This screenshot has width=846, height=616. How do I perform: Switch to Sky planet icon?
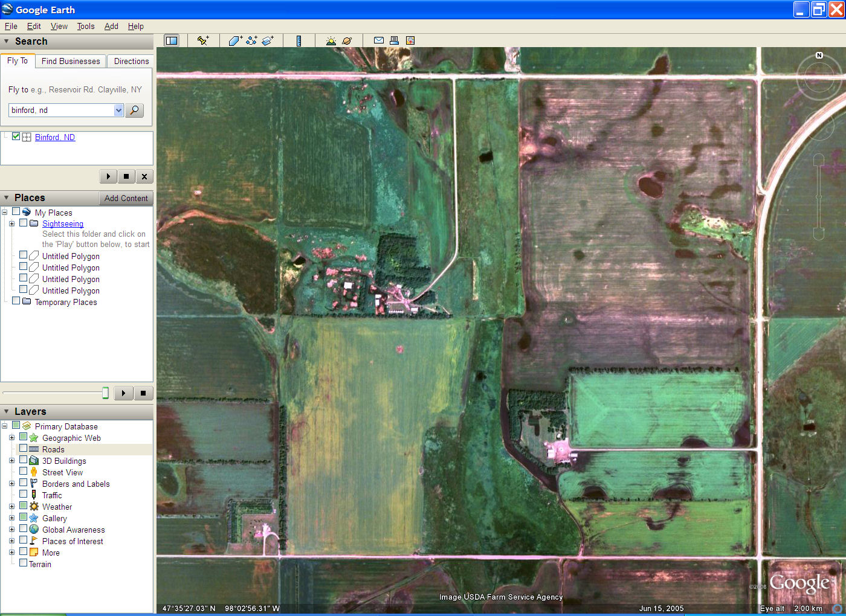347,40
